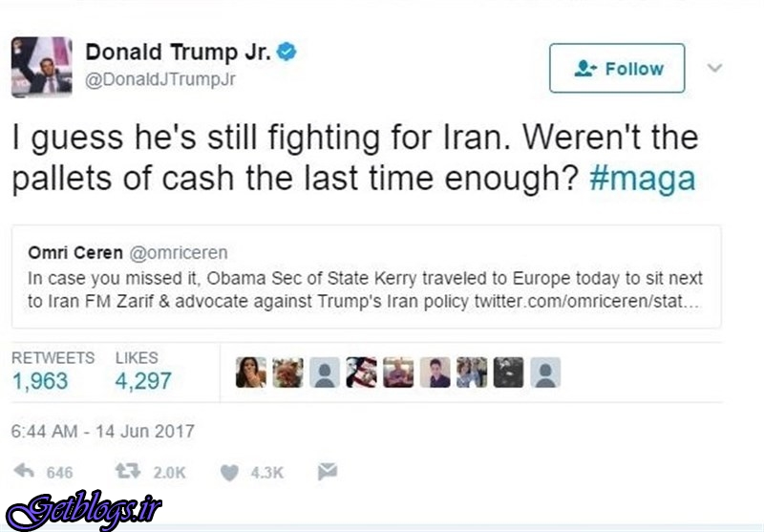Screen dimensions: 764x532
Task: Open the twitter.com/omriceren/stat link
Action: (x=587, y=301)
